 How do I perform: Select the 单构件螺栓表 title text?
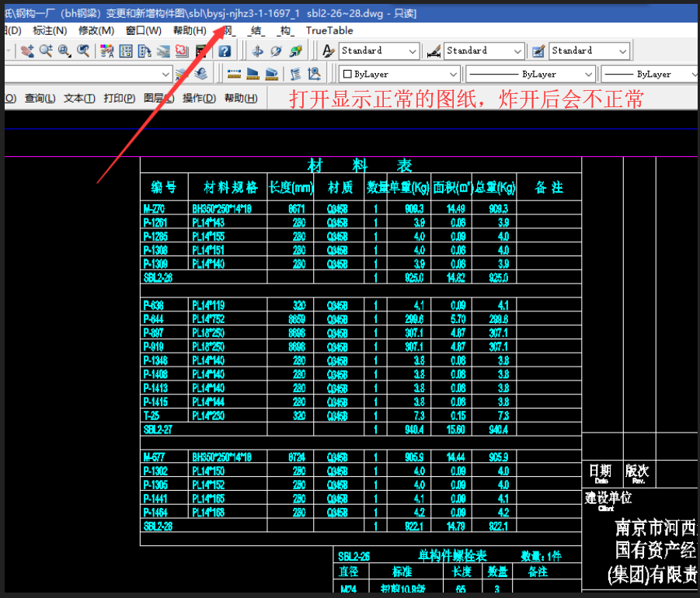452,555
